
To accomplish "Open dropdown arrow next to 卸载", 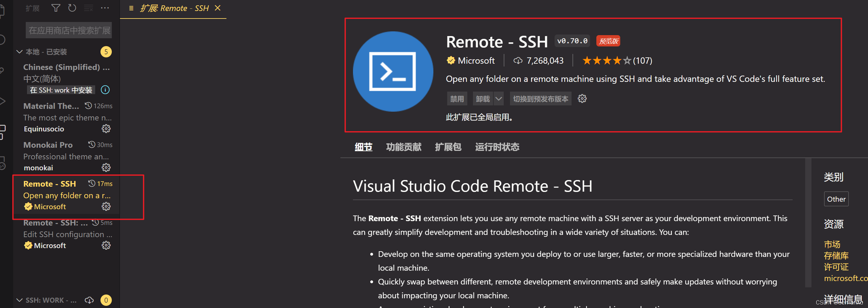I will 499,98.
